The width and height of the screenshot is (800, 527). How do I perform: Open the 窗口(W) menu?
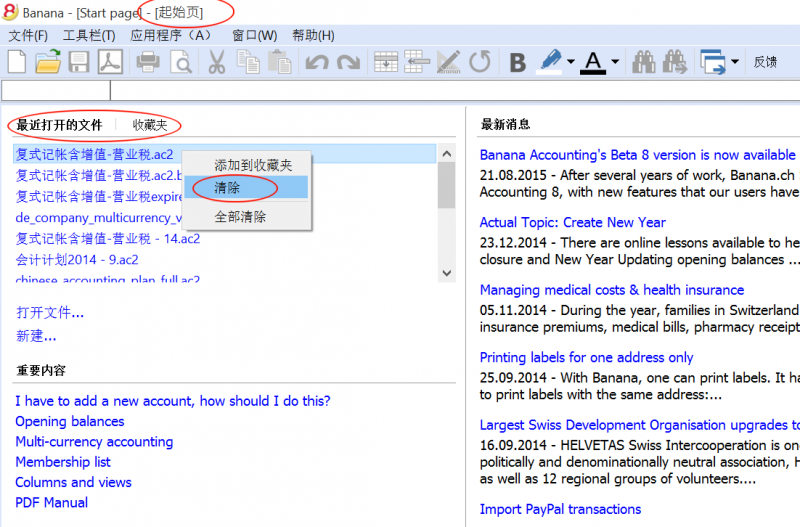pos(255,35)
